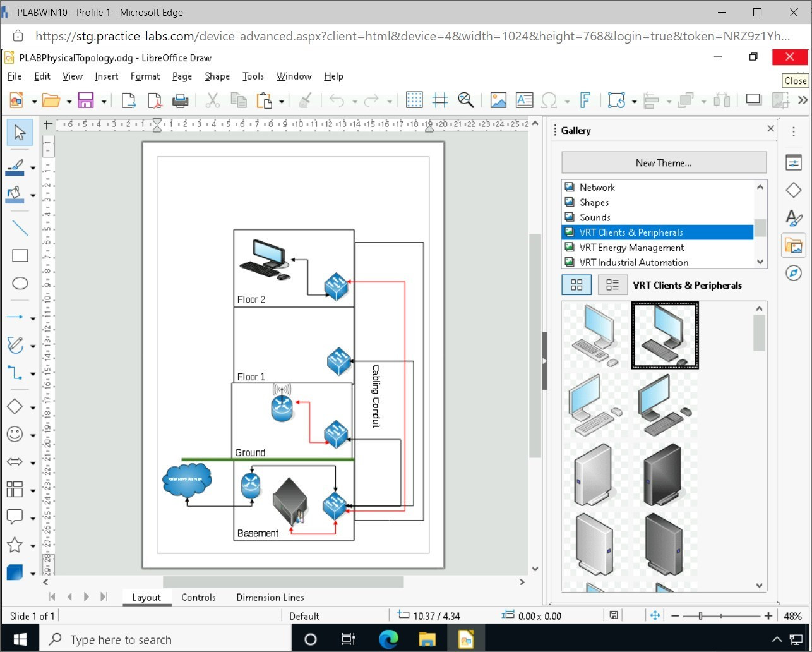Click the Zoom & Pan magnifier icon
This screenshot has height=652, width=812.
click(x=466, y=100)
